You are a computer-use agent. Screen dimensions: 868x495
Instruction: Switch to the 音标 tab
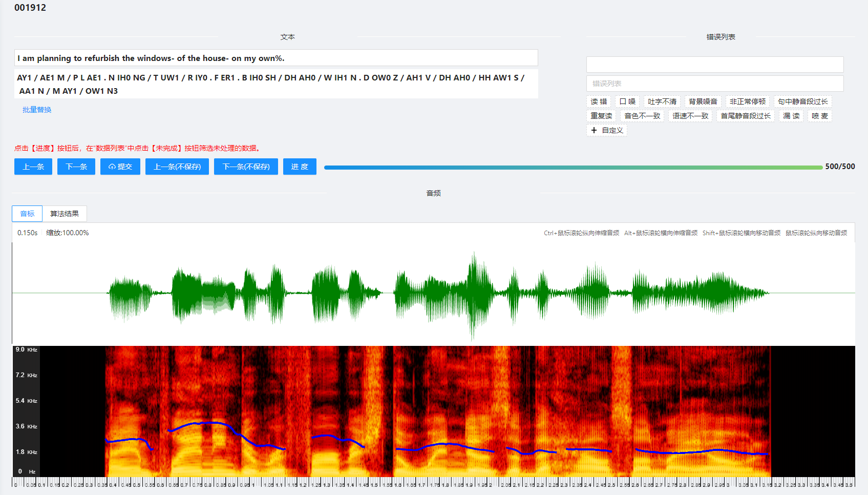pyautogui.click(x=27, y=214)
